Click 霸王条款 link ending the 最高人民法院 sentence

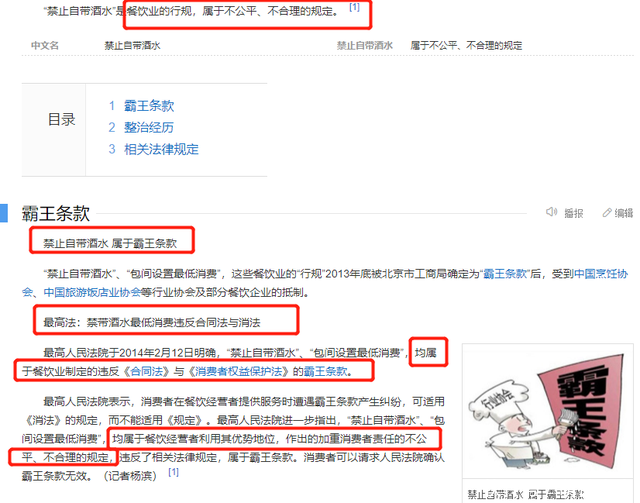pos(326,371)
